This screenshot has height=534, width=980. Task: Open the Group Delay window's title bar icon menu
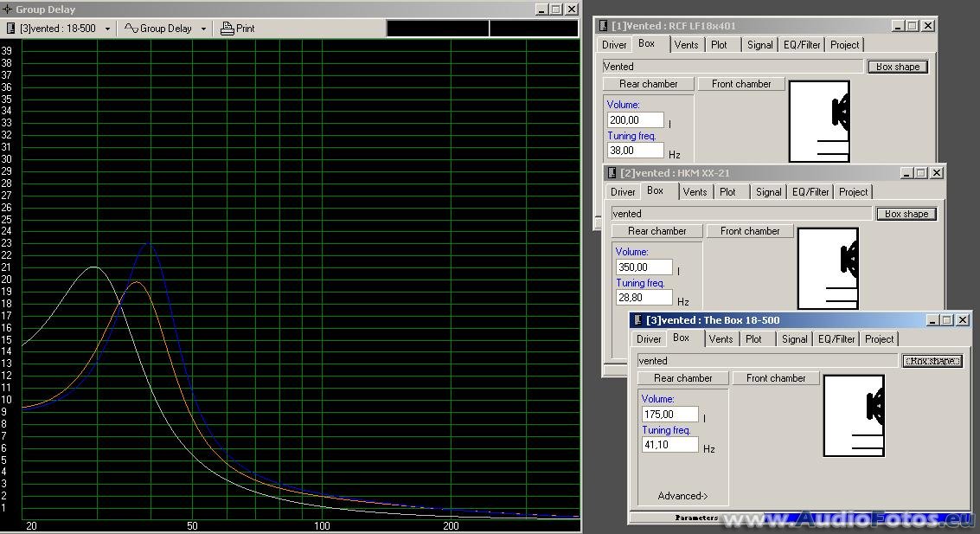tap(8, 10)
